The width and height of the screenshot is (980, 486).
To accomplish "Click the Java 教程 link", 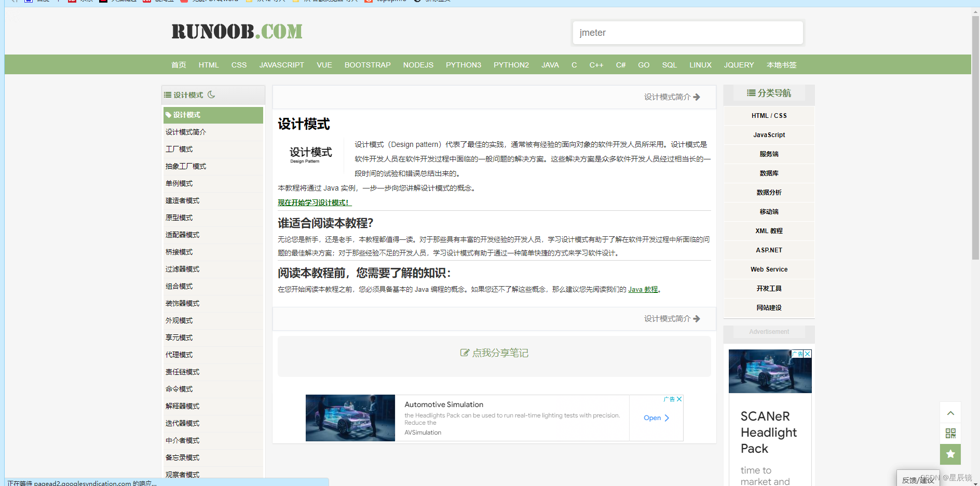I will (x=642, y=289).
